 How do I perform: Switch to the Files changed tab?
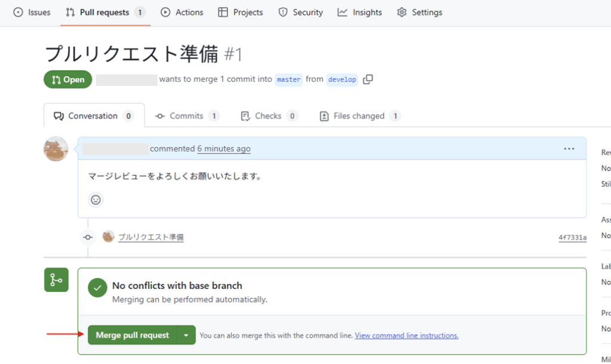[360, 116]
